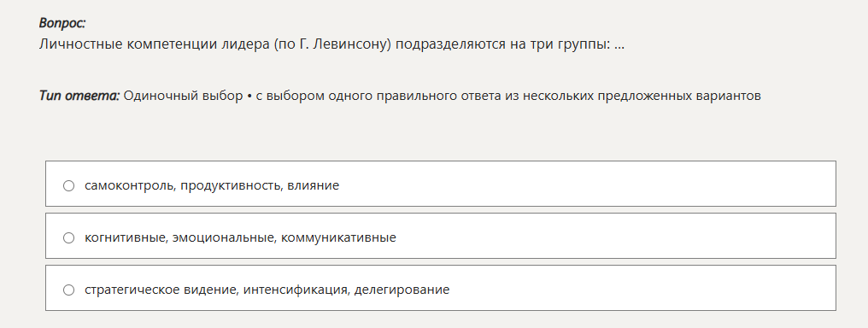Viewport: 868px width, 328px height.
Task: Click the answer text стратегическое видение, интенсификация, делегирование
Action: [267, 290]
